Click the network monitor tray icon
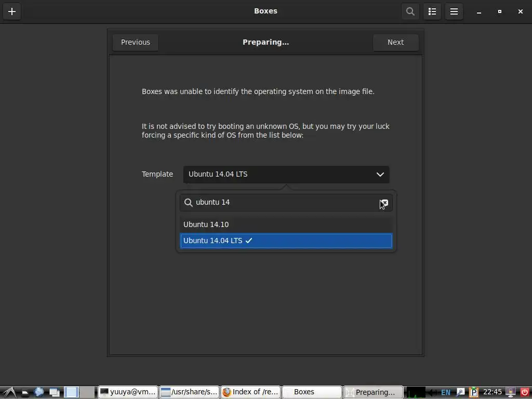 pyautogui.click(x=511, y=393)
